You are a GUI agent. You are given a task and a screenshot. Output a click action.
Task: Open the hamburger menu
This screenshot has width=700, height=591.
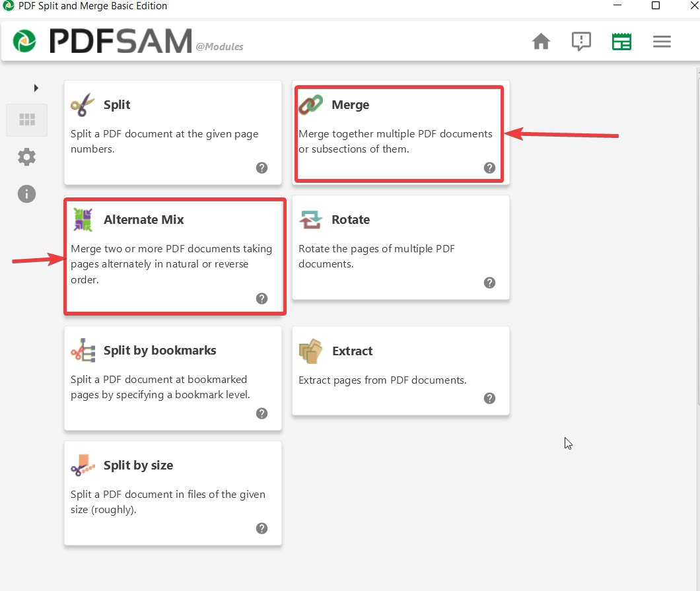(x=662, y=42)
